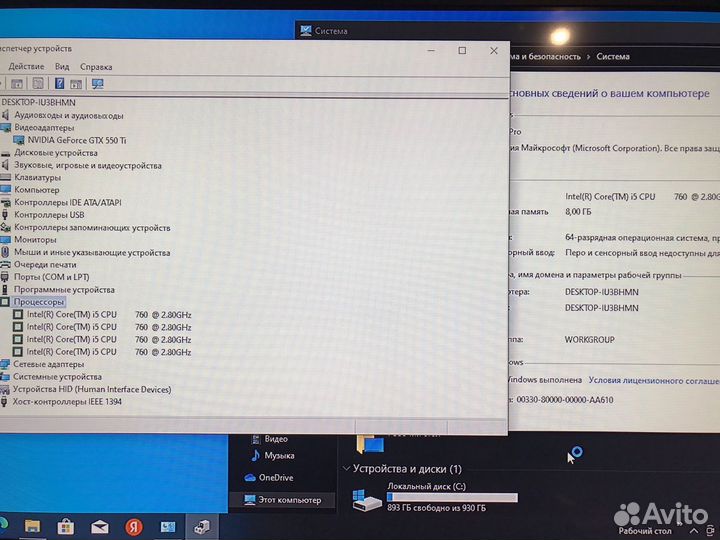
Task: Open the Справка menu in Device Manager
Action: (x=96, y=67)
